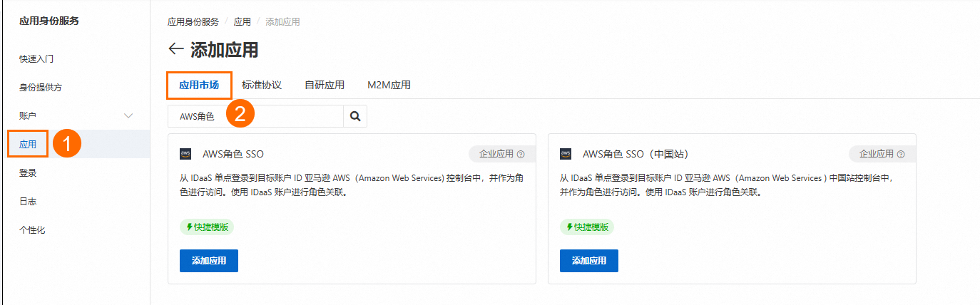Screen dimensions: 980x305
Task: Click 企业应用 badge on 中国站 card
Action: click(882, 154)
